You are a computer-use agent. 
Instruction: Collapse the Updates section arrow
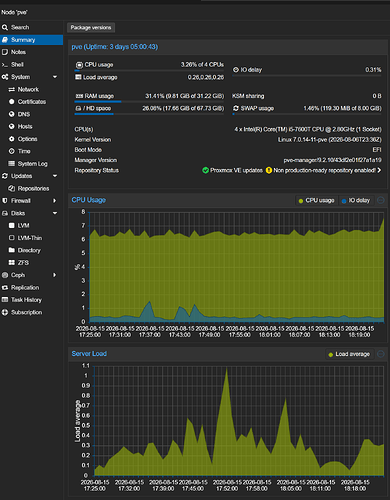tap(55, 176)
